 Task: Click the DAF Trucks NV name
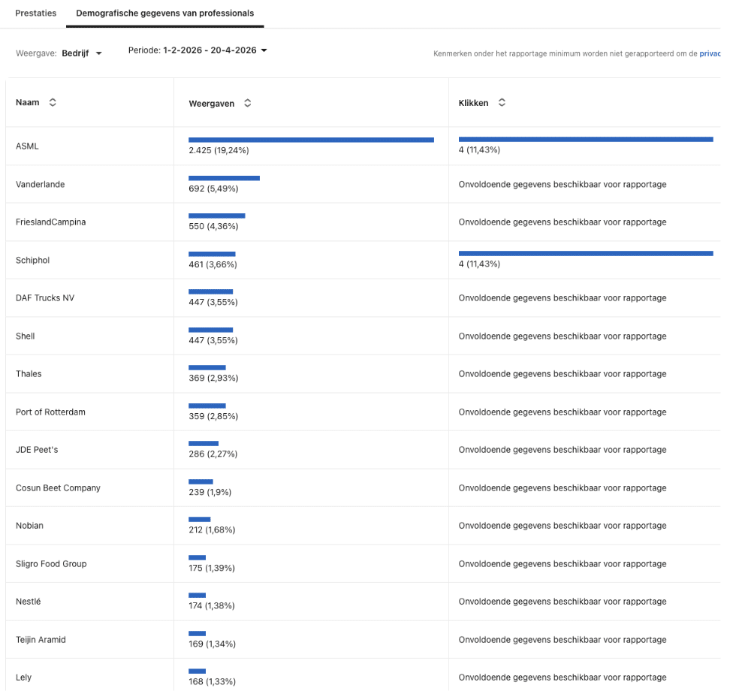point(45,298)
